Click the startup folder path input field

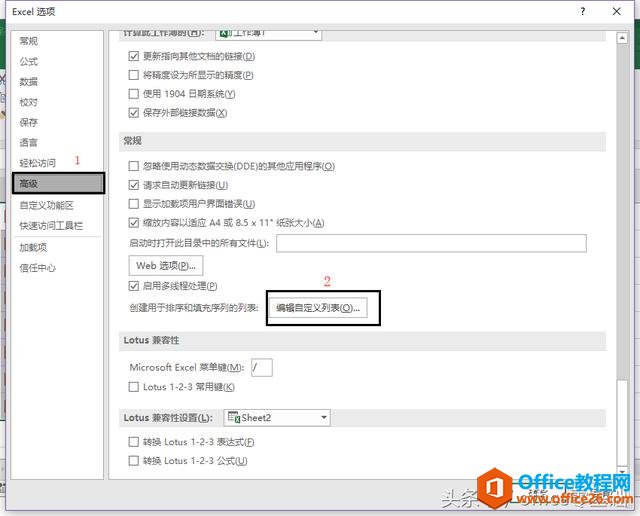(431, 243)
